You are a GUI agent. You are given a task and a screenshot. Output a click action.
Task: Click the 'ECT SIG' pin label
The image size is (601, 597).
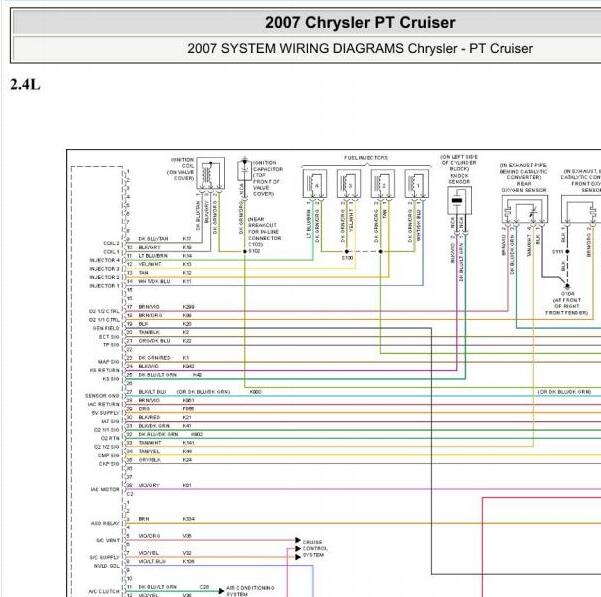coord(109,337)
